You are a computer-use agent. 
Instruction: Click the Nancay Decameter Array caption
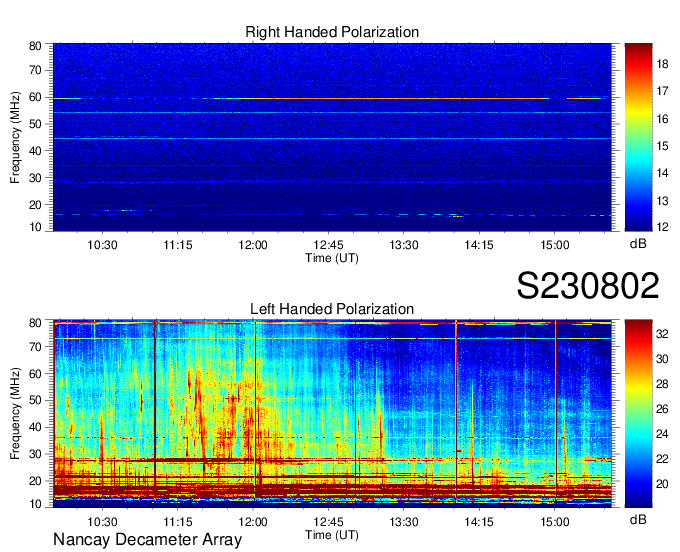147,540
